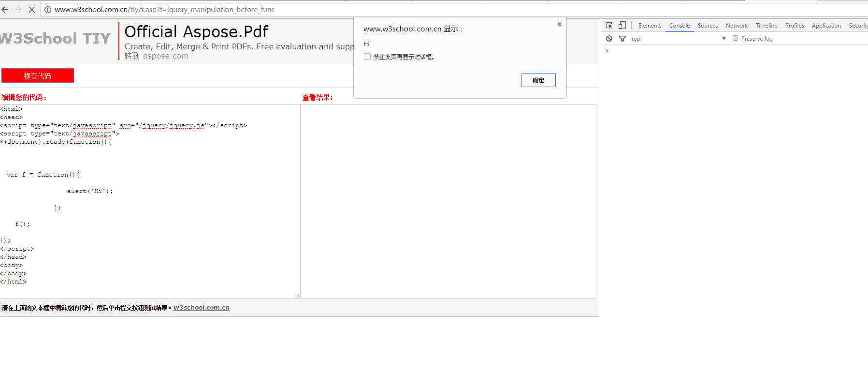
Task: Click the 查看结果 heading text
Action: pyautogui.click(x=318, y=97)
